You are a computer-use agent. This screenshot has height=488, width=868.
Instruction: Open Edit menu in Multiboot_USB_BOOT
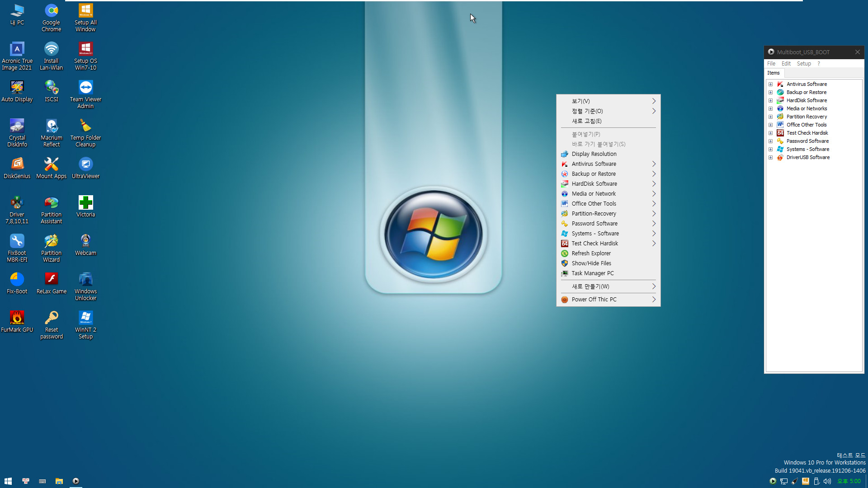[x=786, y=64]
